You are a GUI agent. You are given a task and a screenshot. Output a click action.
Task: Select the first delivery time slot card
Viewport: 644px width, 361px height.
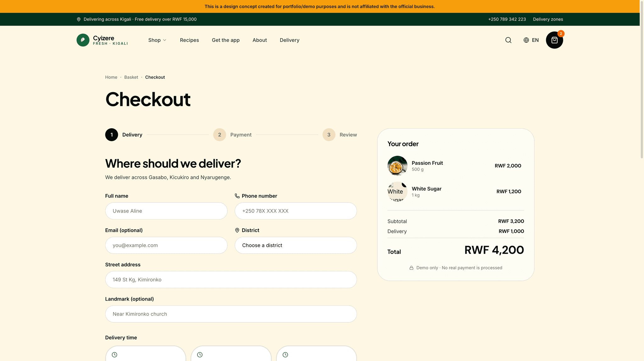click(x=146, y=353)
